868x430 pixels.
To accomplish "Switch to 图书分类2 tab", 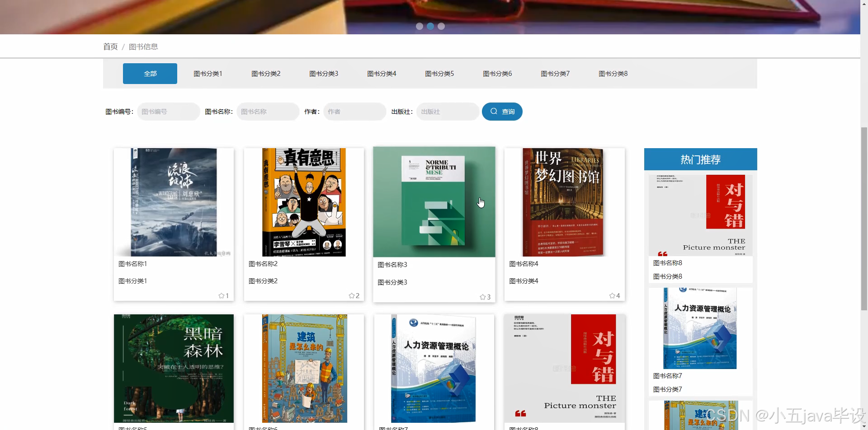I will tap(266, 74).
